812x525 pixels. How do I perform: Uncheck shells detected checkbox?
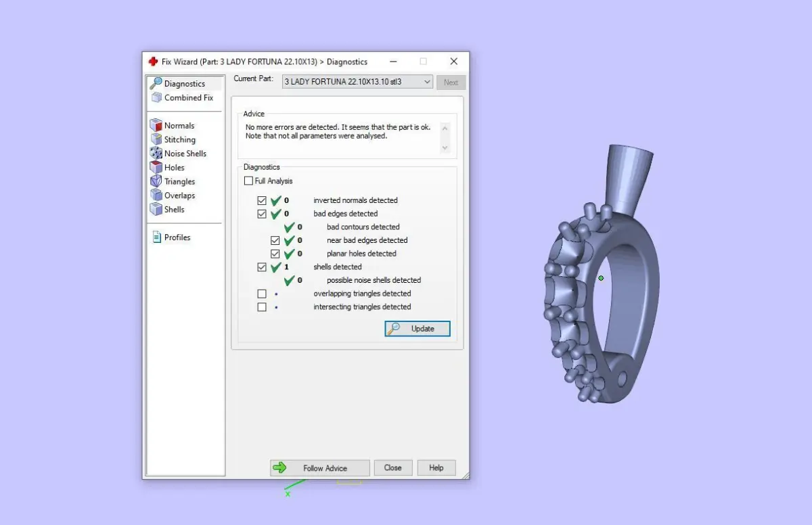(x=262, y=267)
